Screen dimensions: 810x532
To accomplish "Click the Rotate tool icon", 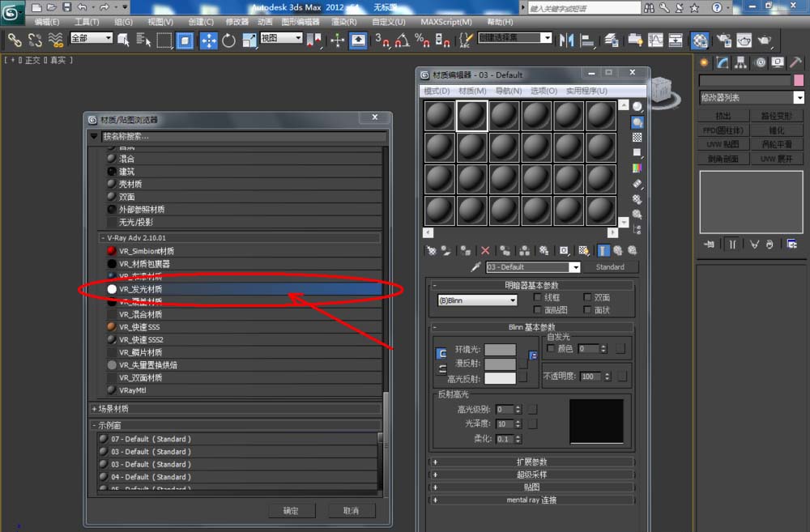I will tap(228, 40).
